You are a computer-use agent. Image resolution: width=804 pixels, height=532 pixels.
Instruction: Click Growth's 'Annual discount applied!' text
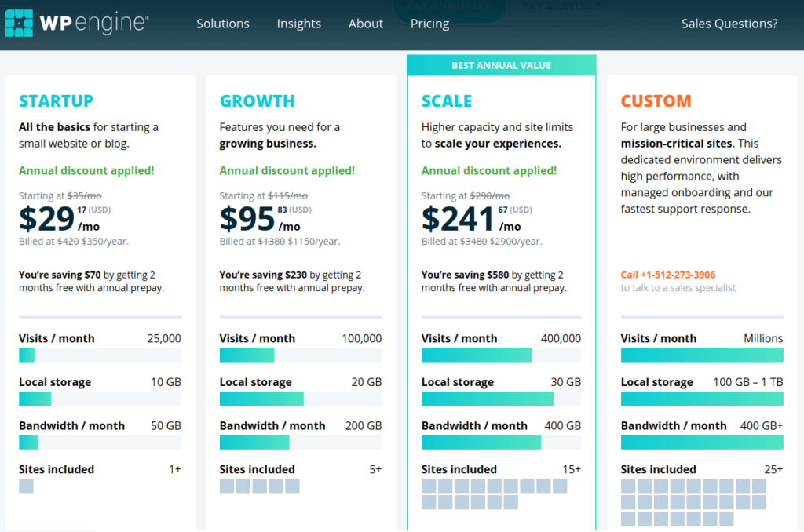pos(287,171)
